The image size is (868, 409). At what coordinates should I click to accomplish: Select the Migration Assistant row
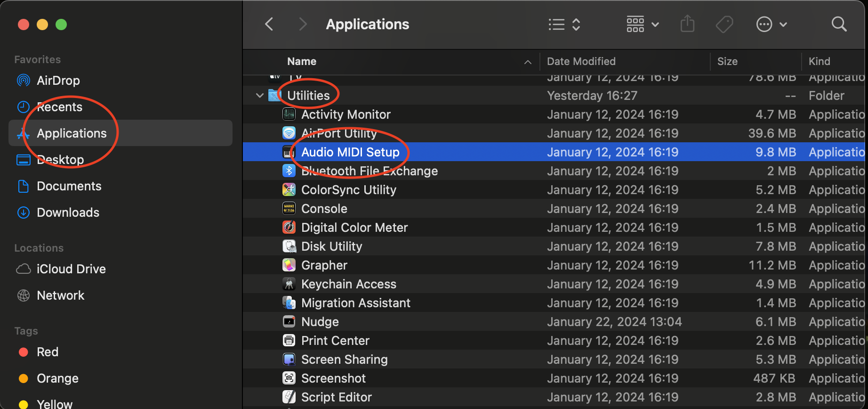(355, 303)
